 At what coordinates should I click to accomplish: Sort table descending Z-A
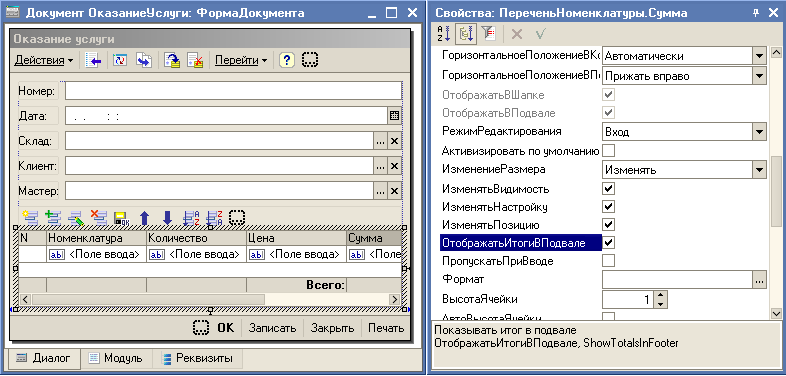click(x=214, y=218)
